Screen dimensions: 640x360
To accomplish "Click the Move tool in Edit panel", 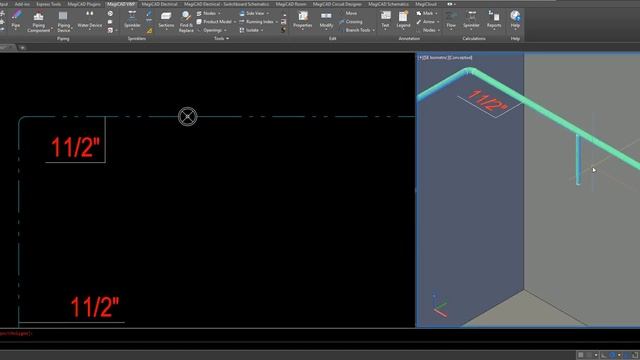I will coord(351,13).
